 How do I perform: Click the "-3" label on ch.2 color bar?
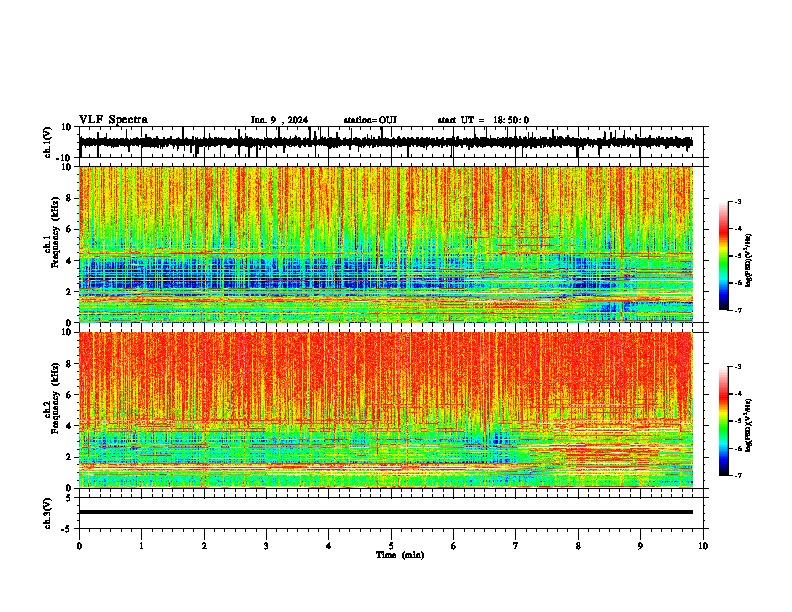coord(738,367)
